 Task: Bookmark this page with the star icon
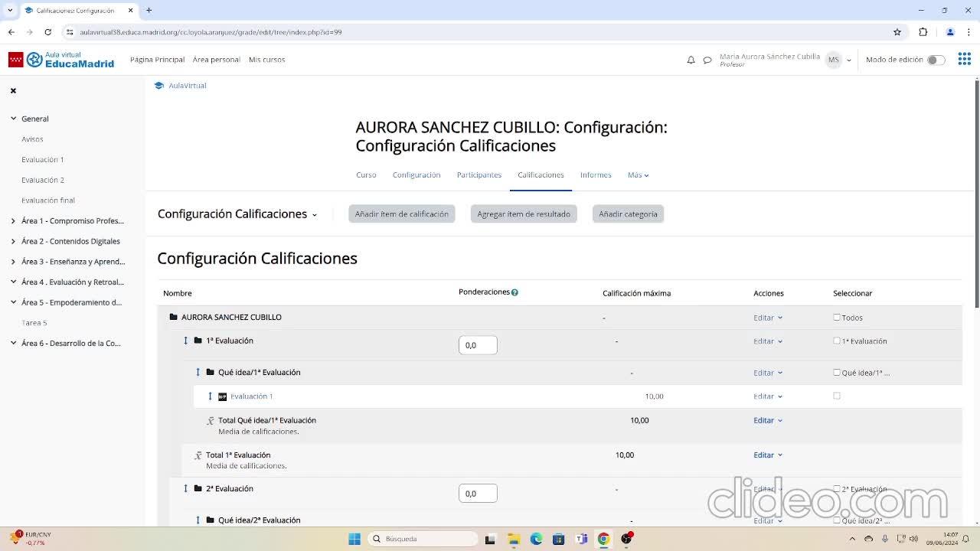(x=897, y=32)
